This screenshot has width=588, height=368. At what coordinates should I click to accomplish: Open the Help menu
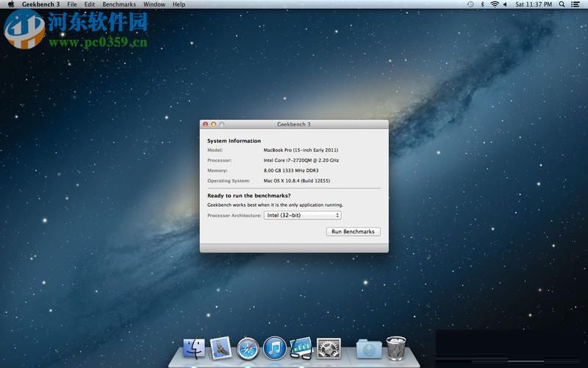(179, 4)
